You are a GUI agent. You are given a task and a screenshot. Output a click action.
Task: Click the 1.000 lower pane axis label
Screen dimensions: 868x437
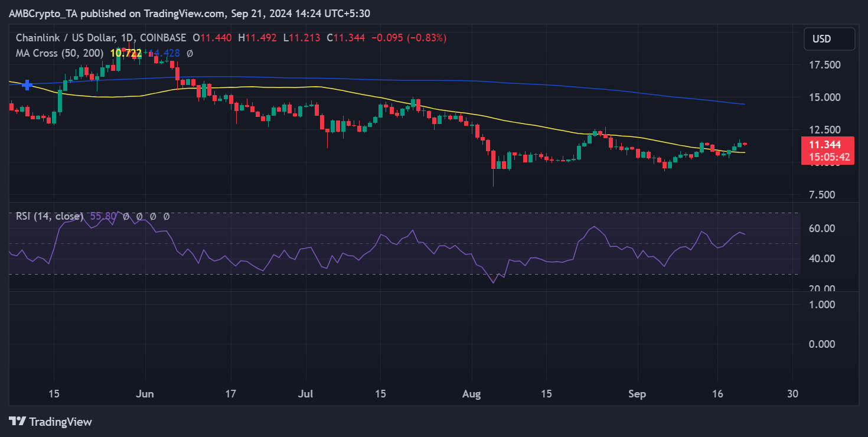point(822,304)
